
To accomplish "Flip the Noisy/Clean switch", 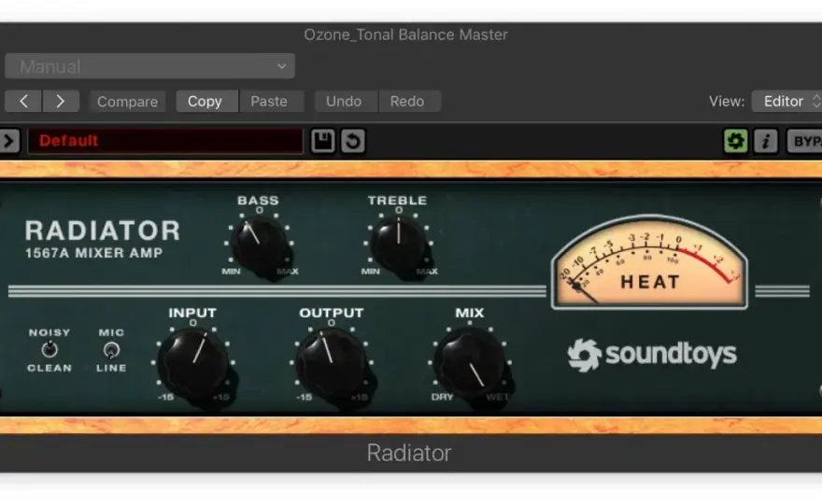I will point(50,349).
